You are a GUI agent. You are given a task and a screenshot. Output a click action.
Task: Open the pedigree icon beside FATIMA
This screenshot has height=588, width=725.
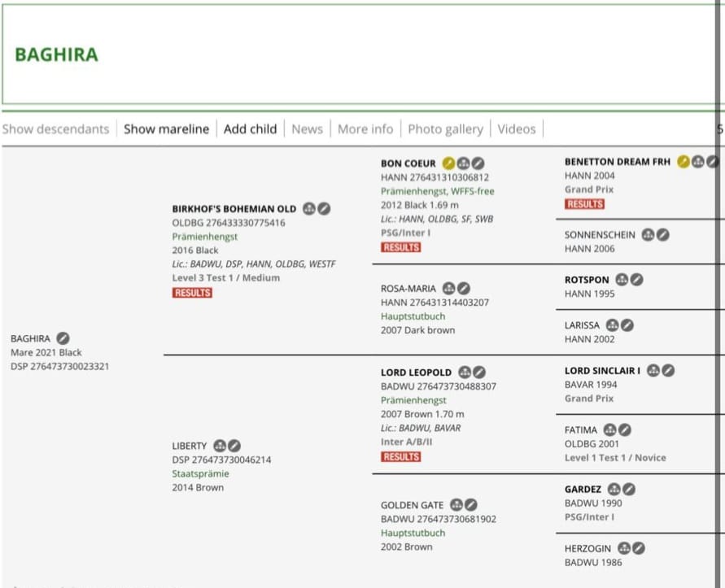(x=609, y=430)
